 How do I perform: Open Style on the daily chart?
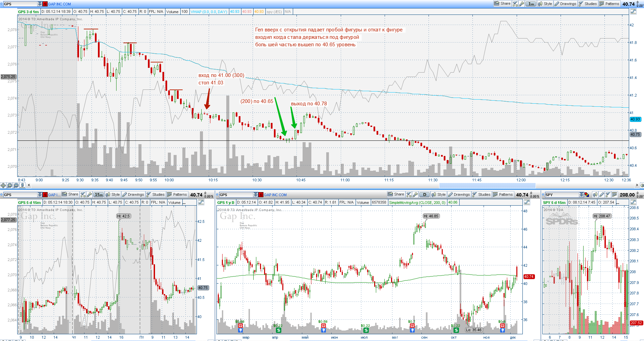point(438,194)
